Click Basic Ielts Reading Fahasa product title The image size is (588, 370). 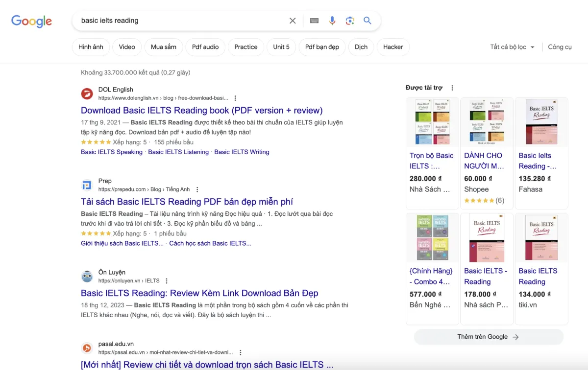point(538,161)
